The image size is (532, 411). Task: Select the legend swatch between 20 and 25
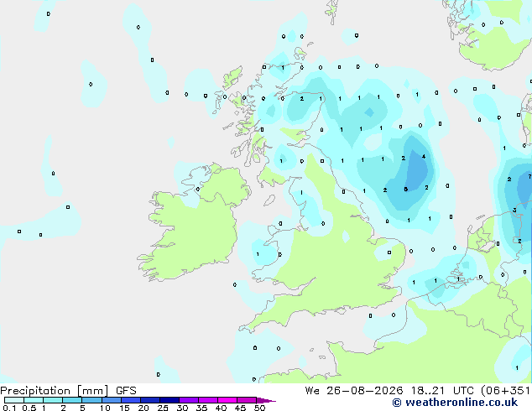point(150,400)
